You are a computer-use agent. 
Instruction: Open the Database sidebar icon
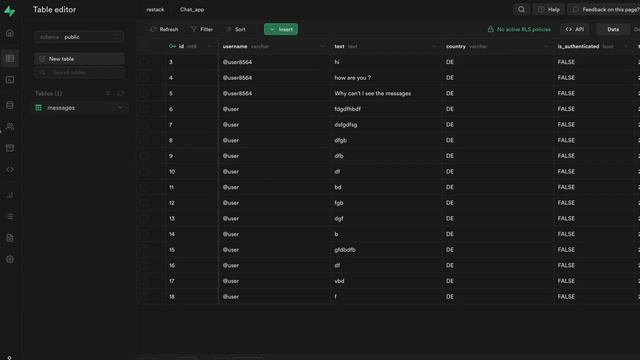coord(10,105)
